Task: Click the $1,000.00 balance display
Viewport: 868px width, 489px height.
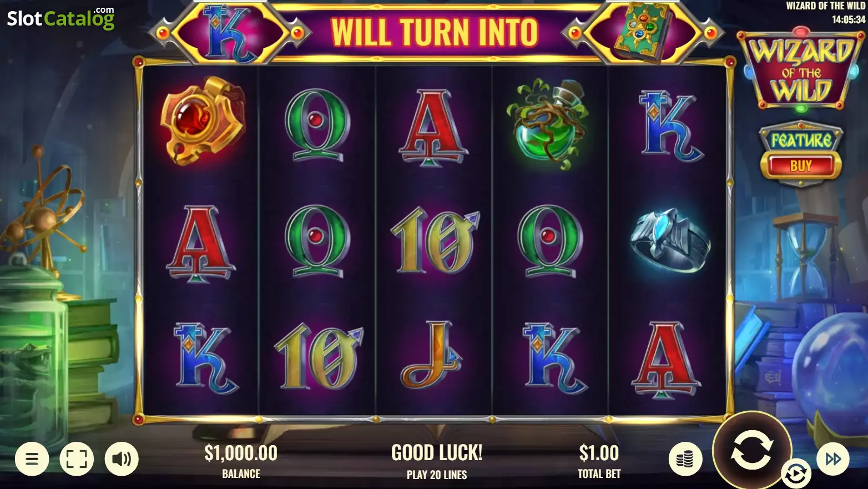Action: (241, 461)
